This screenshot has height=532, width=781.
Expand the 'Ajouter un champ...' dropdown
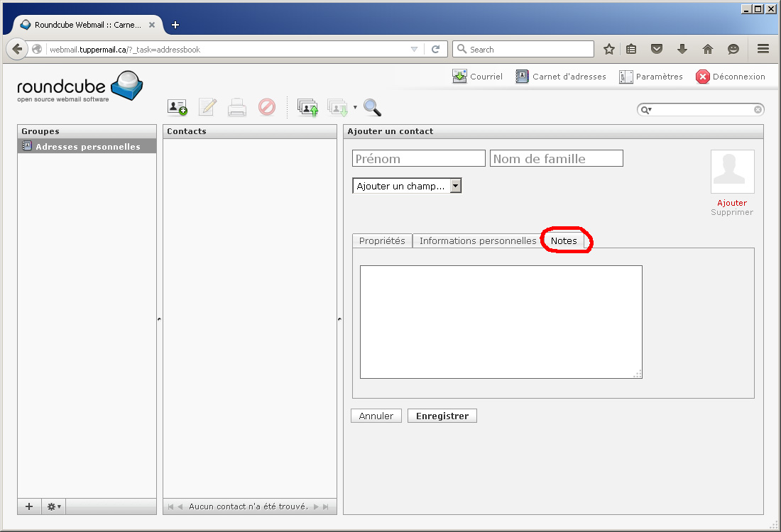(x=407, y=186)
